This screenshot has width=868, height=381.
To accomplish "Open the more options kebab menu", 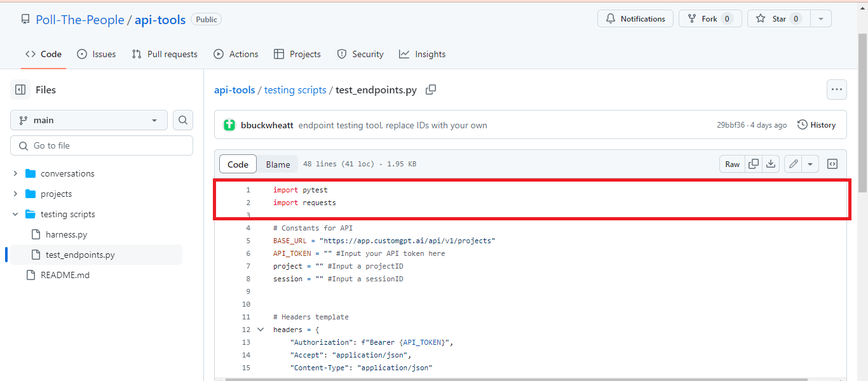I will (x=837, y=90).
